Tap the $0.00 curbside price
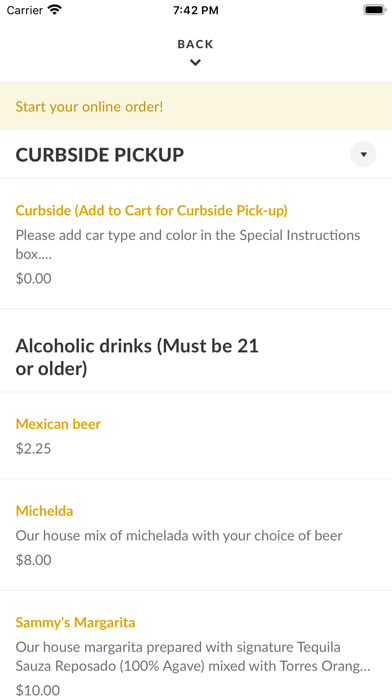392x696 pixels. [33, 279]
